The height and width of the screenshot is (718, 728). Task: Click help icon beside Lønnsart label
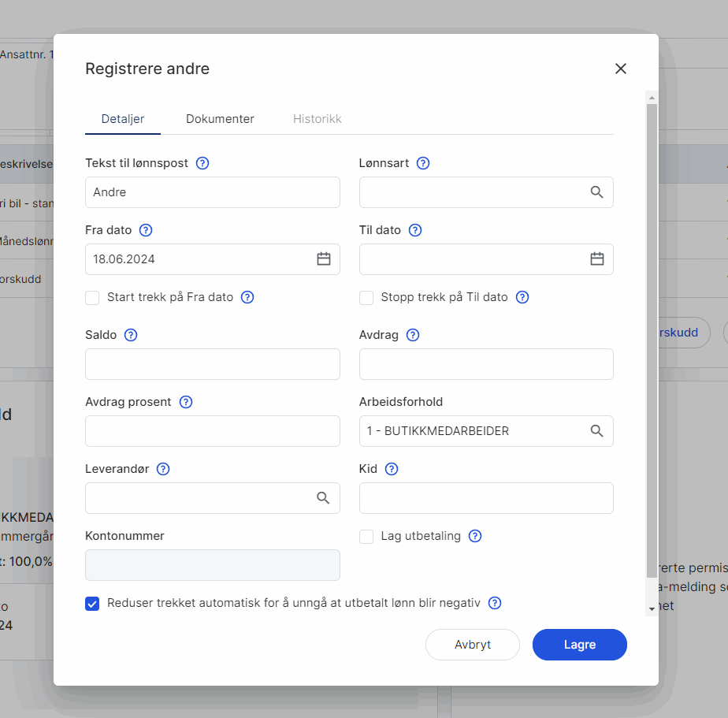pos(423,163)
